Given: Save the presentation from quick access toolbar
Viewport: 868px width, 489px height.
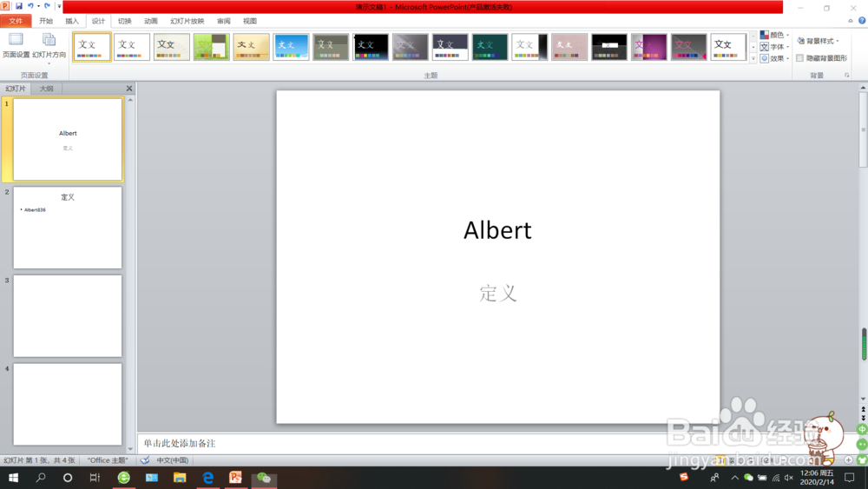Looking at the screenshot, I should pyautogui.click(x=19, y=6).
